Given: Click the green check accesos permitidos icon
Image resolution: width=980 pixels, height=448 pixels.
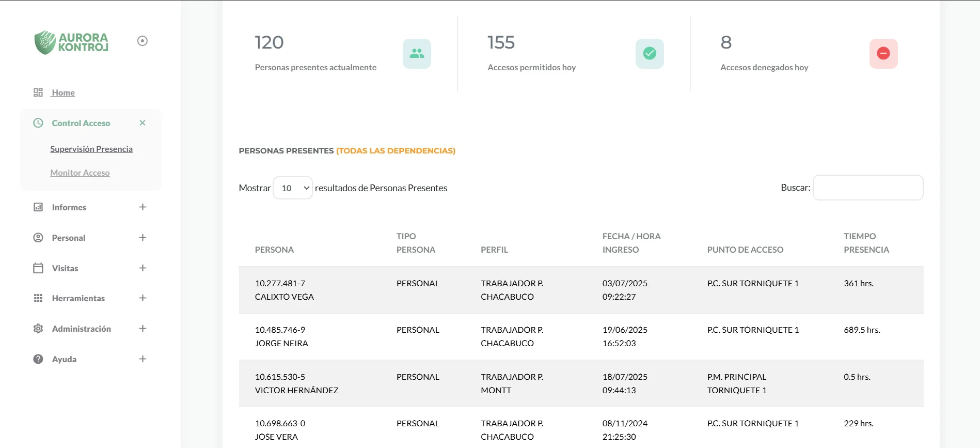Looking at the screenshot, I should click(650, 53).
